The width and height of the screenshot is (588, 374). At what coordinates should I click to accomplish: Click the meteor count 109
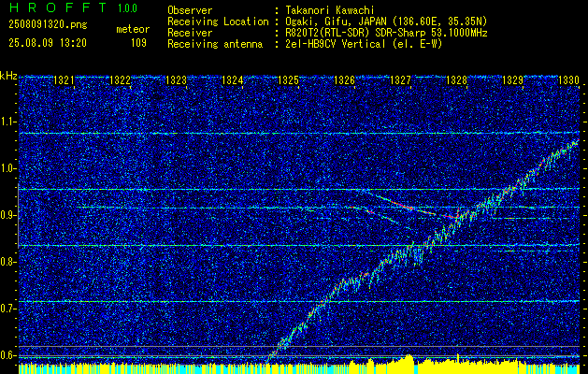click(x=138, y=43)
